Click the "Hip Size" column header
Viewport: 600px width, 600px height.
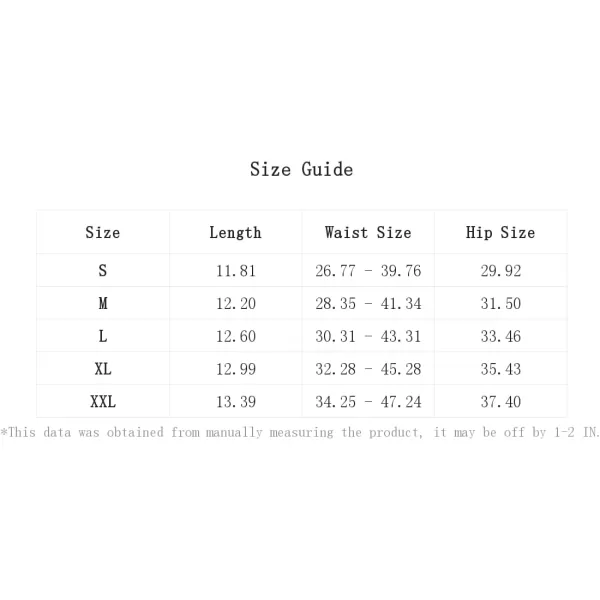coord(500,232)
